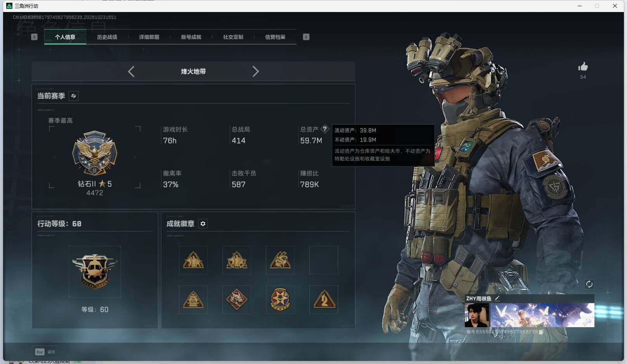This screenshot has width=627, height=364.
Task: Click the rotate character refresh icon
Action: [589, 284]
